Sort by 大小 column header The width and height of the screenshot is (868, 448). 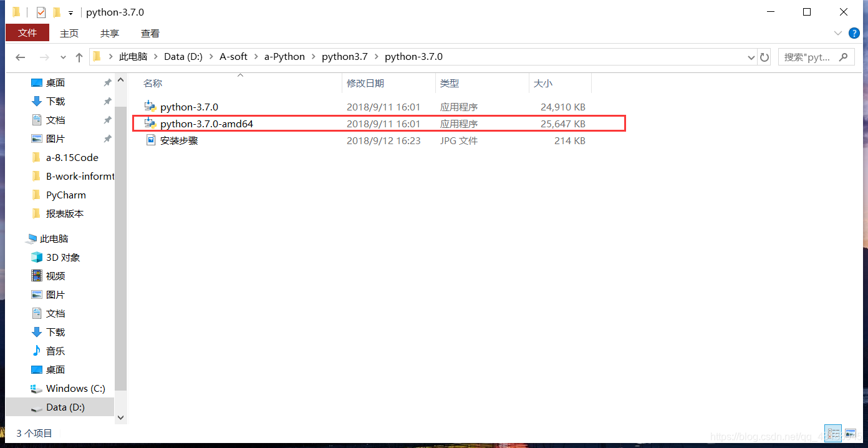point(542,83)
